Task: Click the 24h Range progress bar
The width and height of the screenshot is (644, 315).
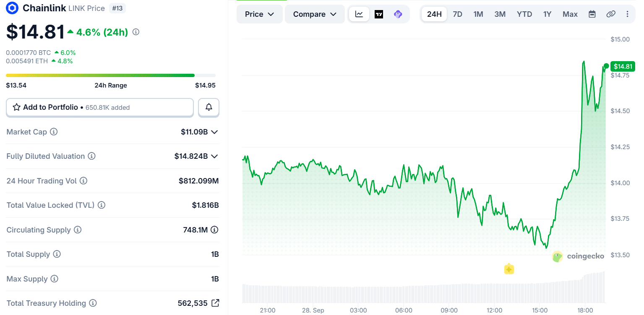Action: pyautogui.click(x=111, y=75)
